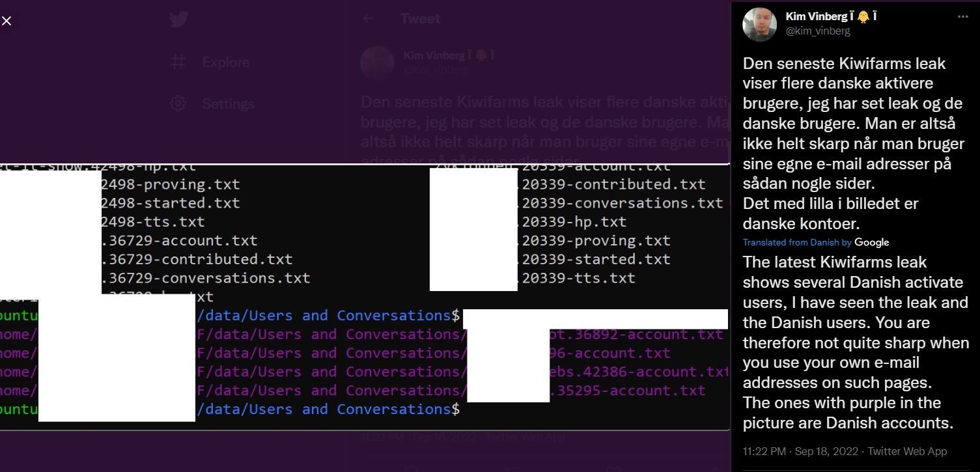Screen dimensions: 980x472
Task: Click Kim Vinberg's avatar in right panel
Action: point(759,25)
